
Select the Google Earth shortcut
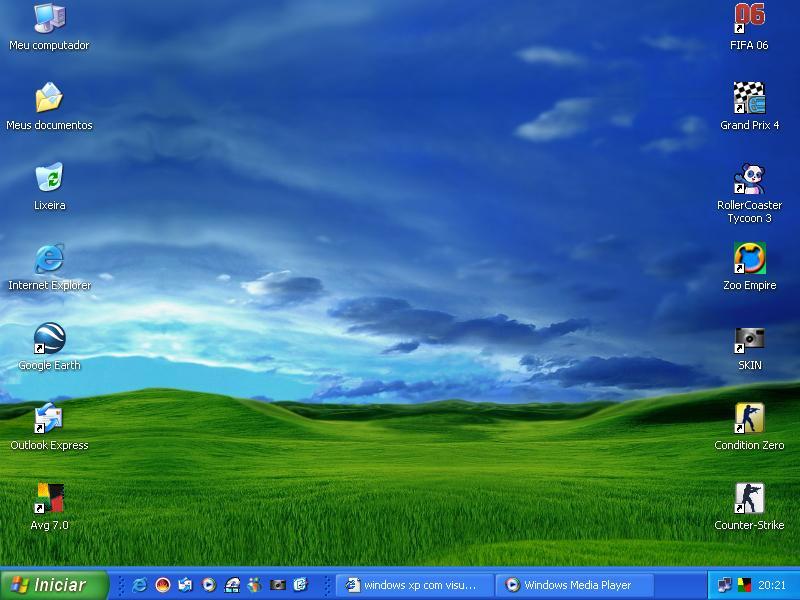coord(49,338)
